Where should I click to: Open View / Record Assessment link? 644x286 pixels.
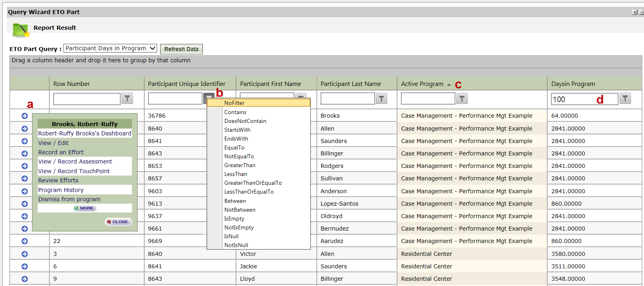point(75,161)
